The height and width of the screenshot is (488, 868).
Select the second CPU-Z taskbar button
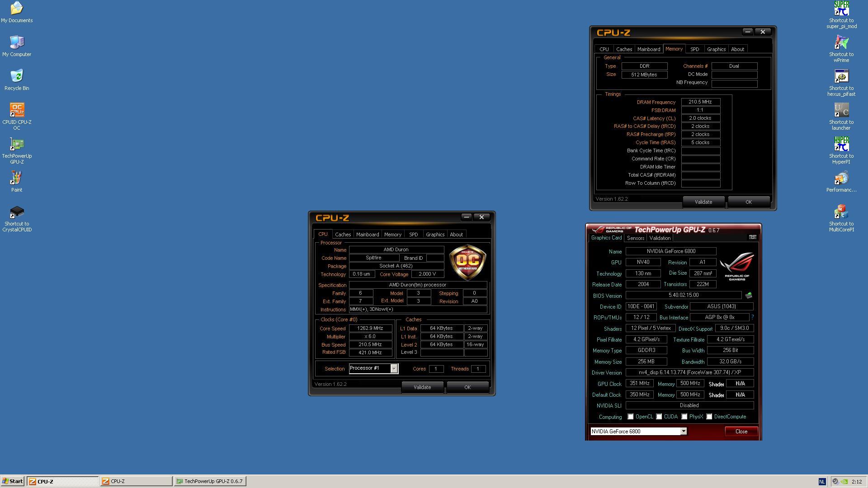point(136,482)
